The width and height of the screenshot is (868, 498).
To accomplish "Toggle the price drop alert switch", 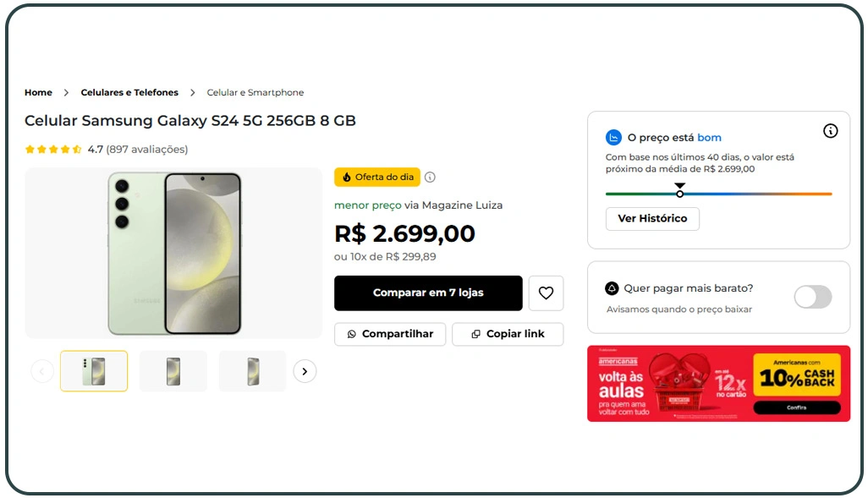I will 812,297.
